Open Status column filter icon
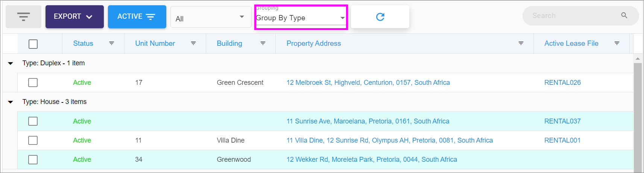The height and width of the screenshot is (173, 644). 112,44
